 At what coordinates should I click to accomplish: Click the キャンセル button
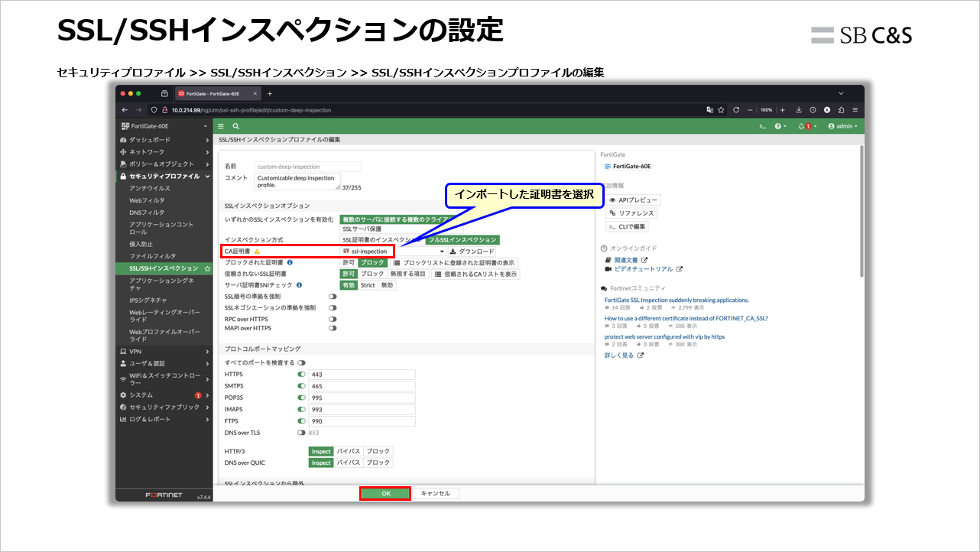click(x=436, y=494)
